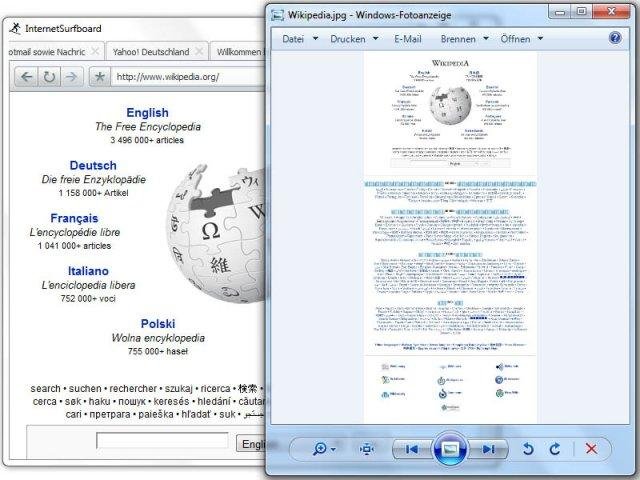
Task: Expand the zoom magnifier dropdown arrow
Action: [x=333, y=449]
